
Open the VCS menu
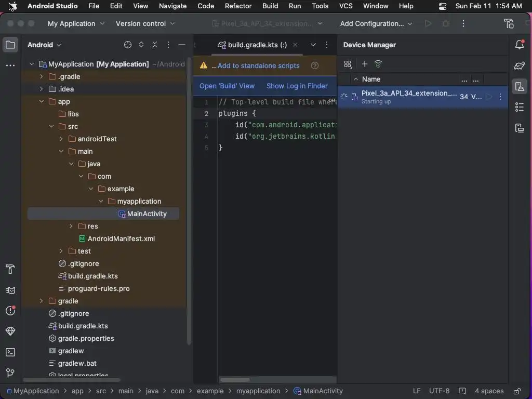(x=345, y=6)
